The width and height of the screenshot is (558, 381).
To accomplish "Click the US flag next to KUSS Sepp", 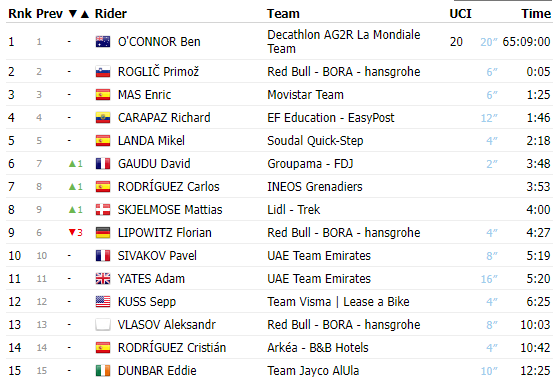I will click(103, 302).
